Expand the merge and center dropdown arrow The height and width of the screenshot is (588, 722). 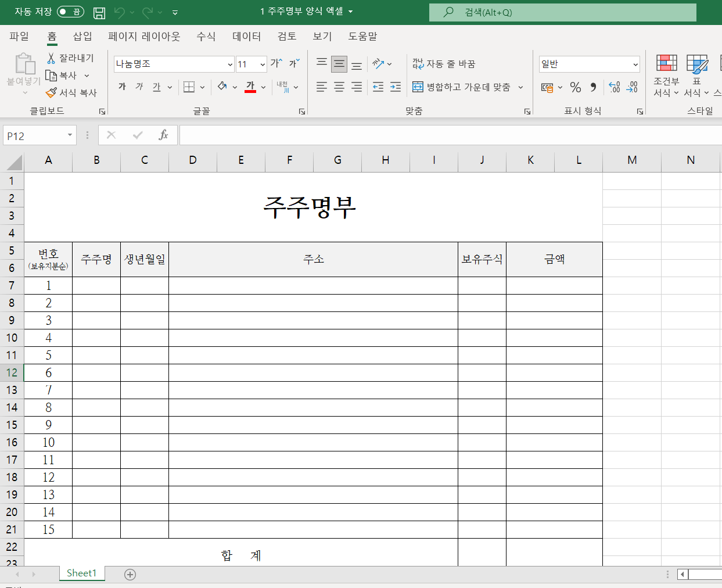pyautogui.click(x=520, y=87)
